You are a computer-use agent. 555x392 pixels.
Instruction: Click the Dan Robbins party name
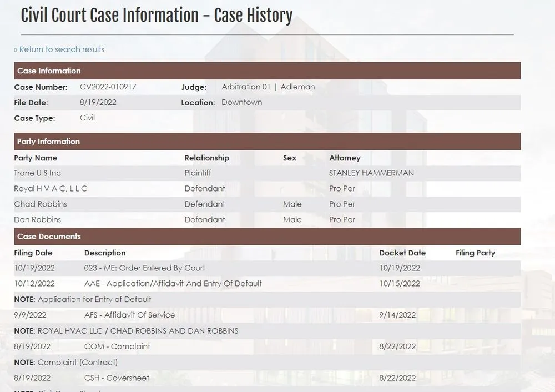click(x=37, y=220)
